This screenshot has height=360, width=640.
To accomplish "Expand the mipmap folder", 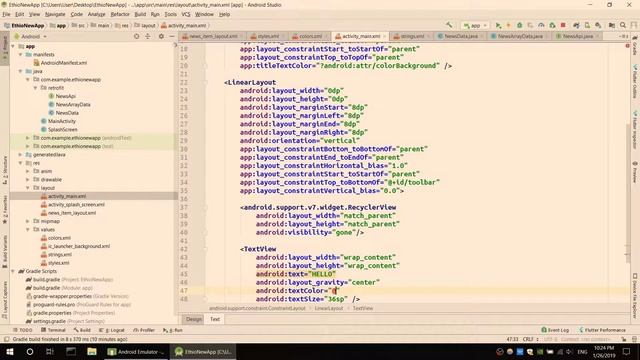I will (28, 221).
